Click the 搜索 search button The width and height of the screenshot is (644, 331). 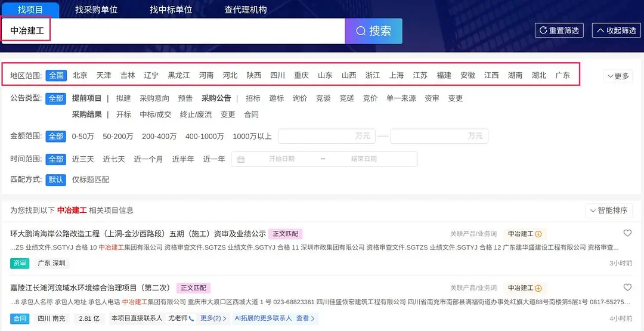click(x=373, y=31)
